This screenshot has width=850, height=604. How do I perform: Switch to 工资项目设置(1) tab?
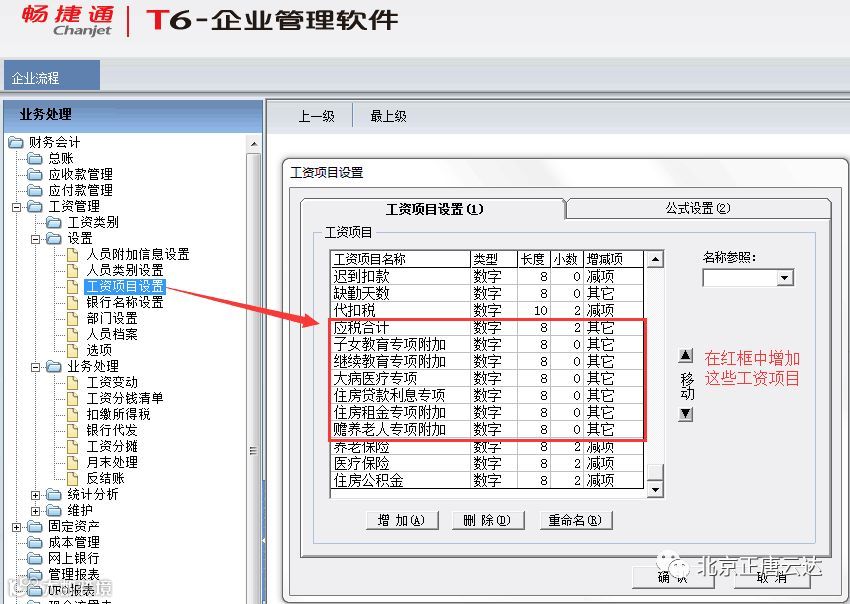pos(434,209)
